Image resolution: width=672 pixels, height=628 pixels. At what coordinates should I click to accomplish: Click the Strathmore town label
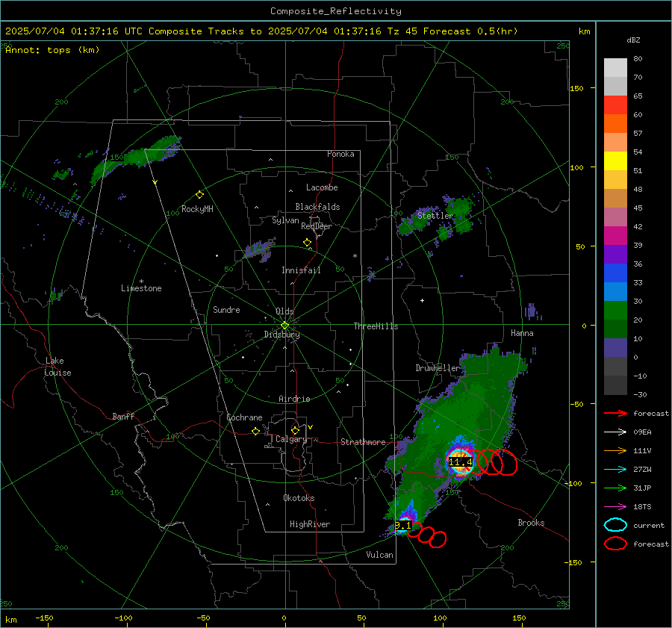pyautogui.click(x=363, y=442)
